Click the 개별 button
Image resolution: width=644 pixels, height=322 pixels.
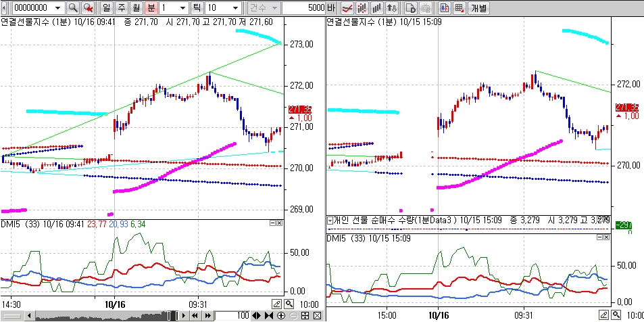tap(478, 8)
